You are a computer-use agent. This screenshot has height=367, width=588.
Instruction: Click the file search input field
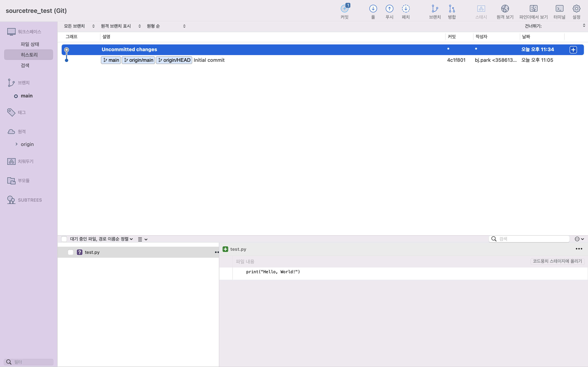(x=532, y=239)
